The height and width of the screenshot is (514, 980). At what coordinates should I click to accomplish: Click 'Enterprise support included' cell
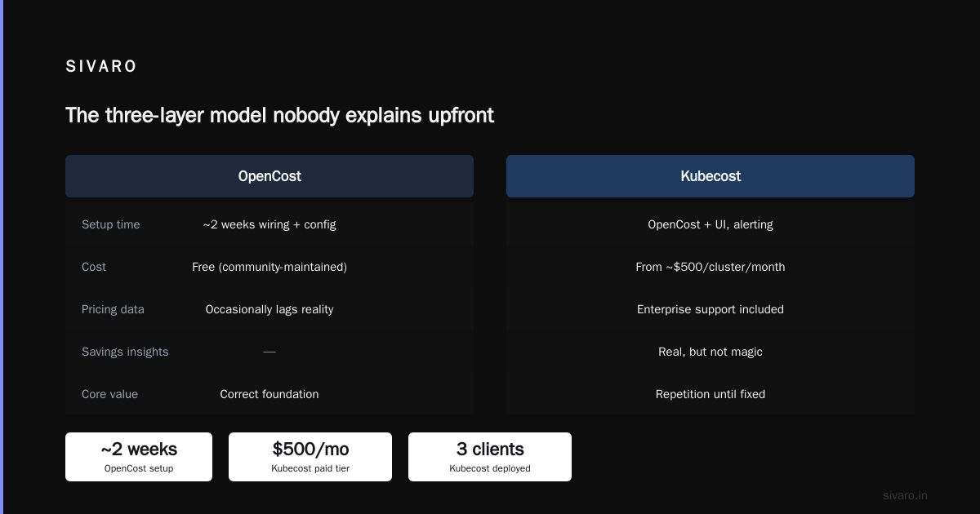coord(710,309)
